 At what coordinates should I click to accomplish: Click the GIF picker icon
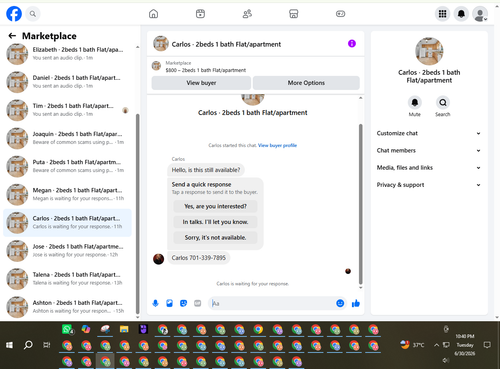(198, 303)
